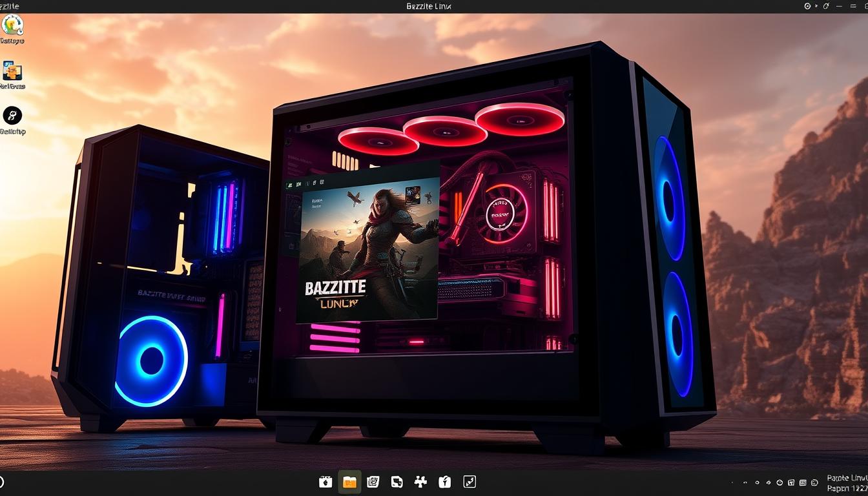Viewport: 868px width, 496px height.
Task: Click the lightning bolt icon in the taskbar
Action: pos(444,482)
